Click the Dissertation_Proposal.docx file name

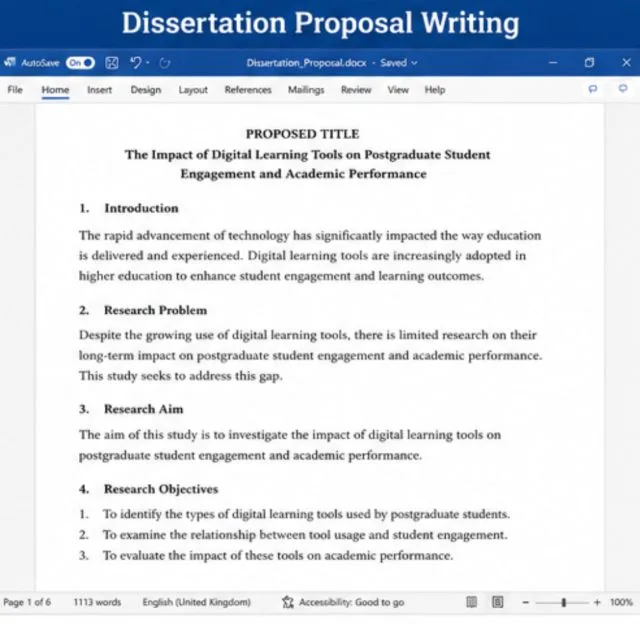(306, 63)
